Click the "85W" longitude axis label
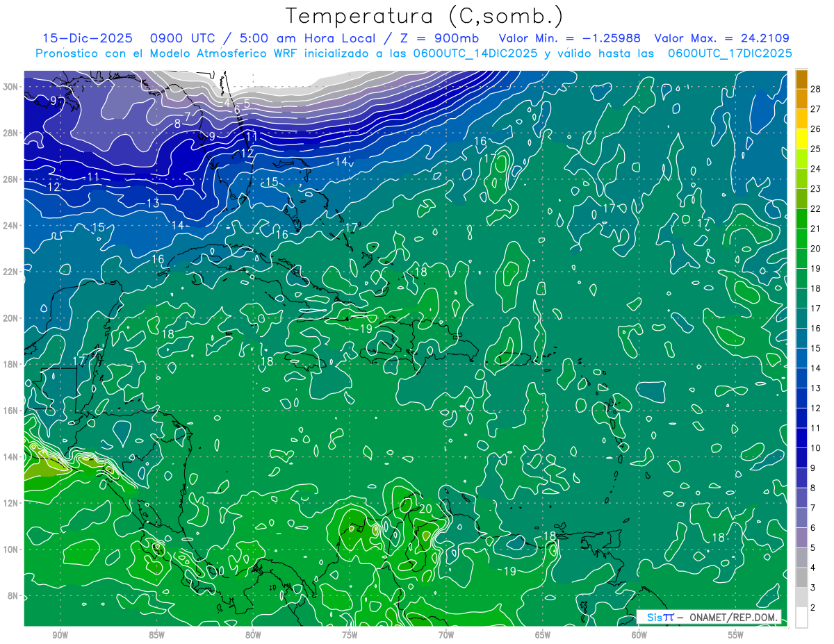The height and width of the screenshot is (644, 834). [156, 634]
